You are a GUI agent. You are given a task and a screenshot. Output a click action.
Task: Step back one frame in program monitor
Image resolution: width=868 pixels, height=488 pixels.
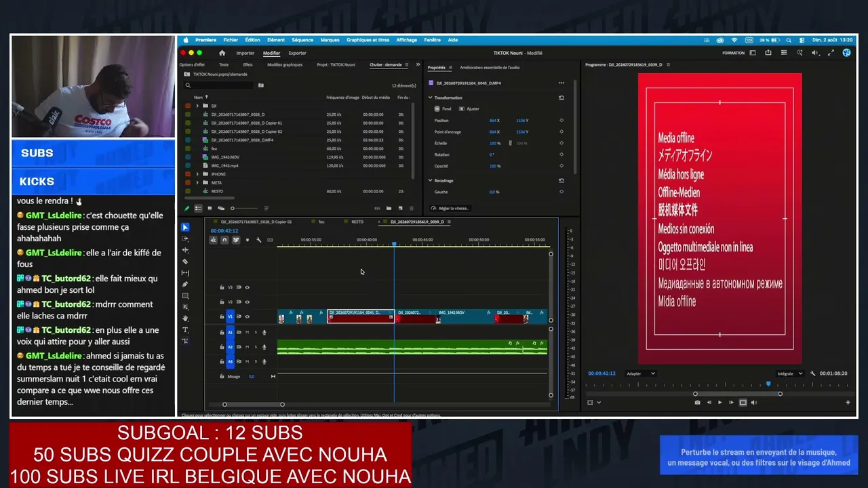pyautogui.click(x=709, y=403)
